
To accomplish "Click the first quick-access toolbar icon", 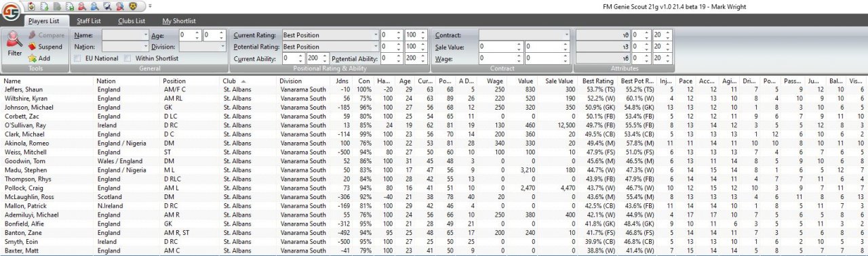I will click(32, 5).
